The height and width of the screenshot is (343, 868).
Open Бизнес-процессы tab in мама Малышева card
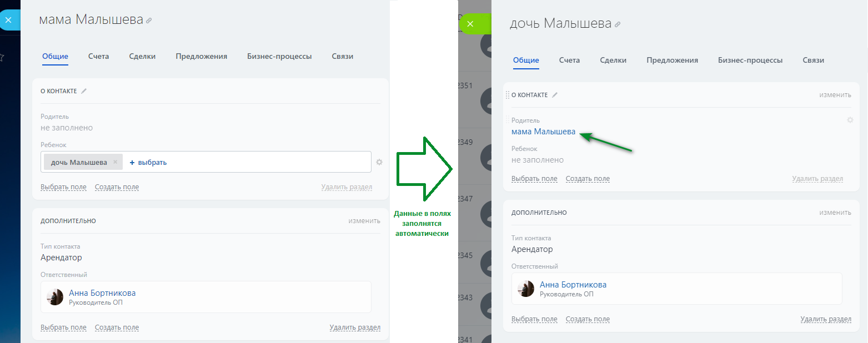coord(279,56)
